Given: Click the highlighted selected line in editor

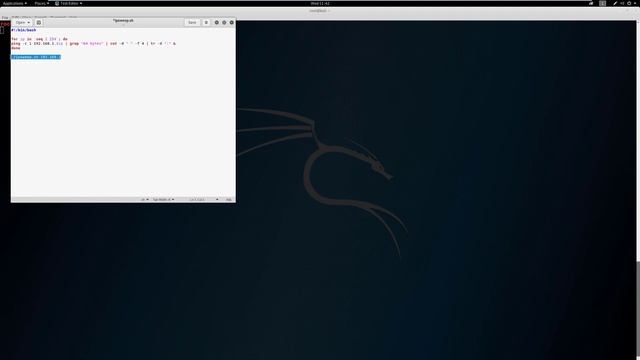Looking at the screenshot, I should (x=36, y=57).
